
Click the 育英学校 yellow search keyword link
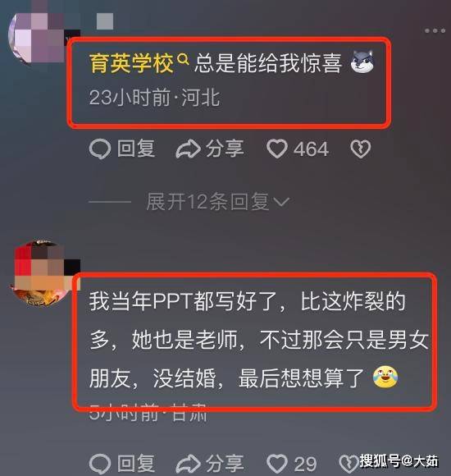coord(132,63)
